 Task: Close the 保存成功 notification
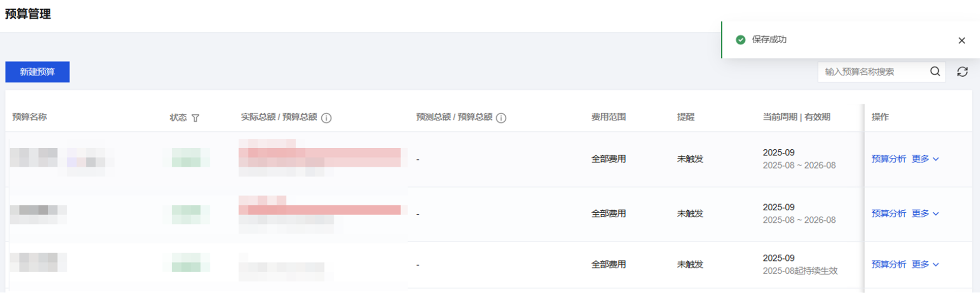pyautogui.click(x=961, y=41)
